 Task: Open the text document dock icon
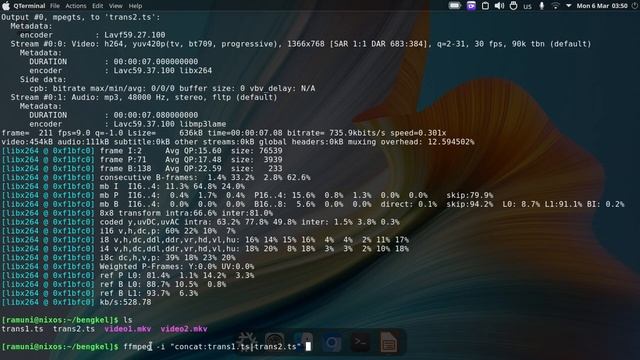point(388,342)
